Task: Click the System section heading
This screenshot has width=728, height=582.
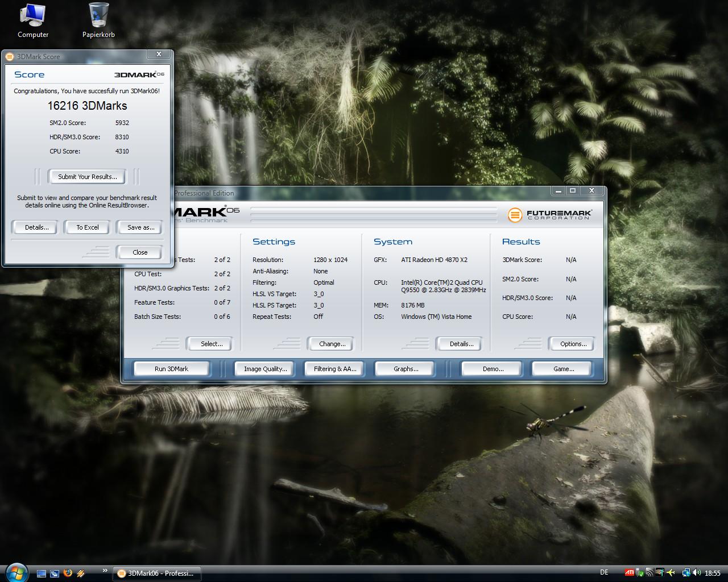Action: click(393, 242)
